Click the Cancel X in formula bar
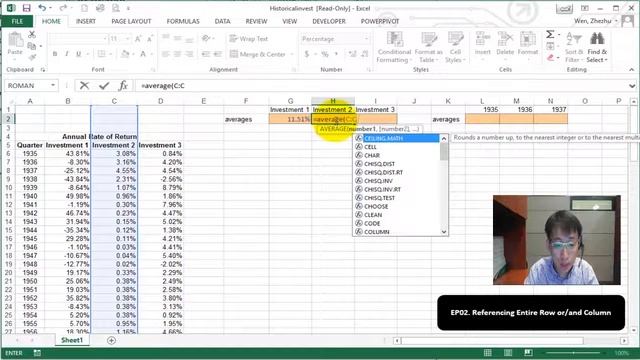Image resolution: width=640 pixels, height=360 pixels. point(84,85)
